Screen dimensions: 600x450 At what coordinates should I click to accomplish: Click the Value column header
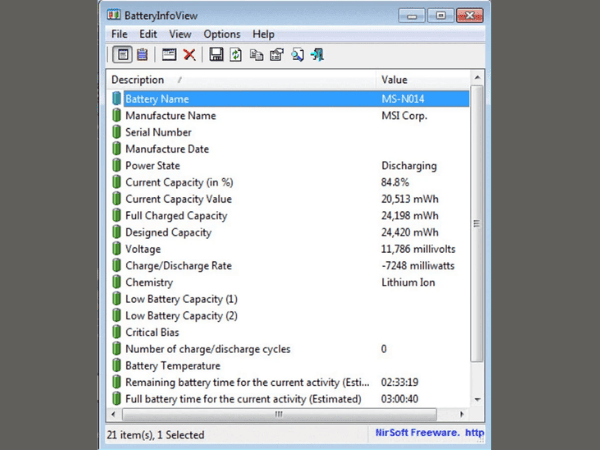(x=394, y=80)
